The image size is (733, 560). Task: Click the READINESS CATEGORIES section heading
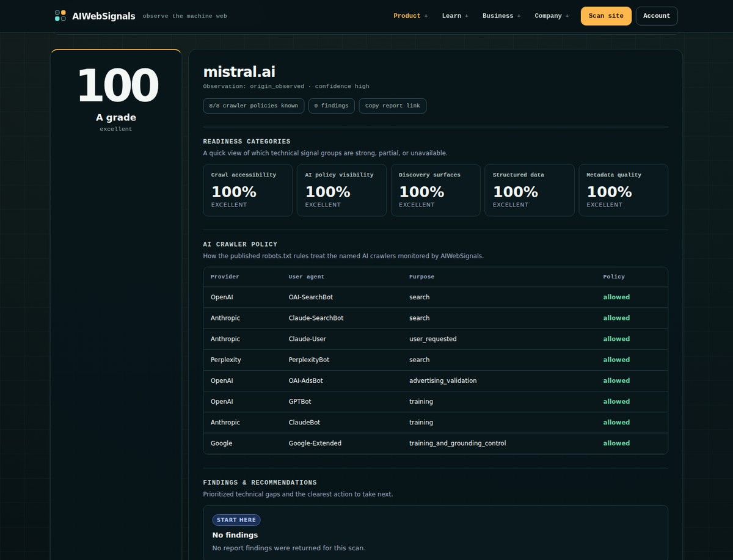point(247,142)
